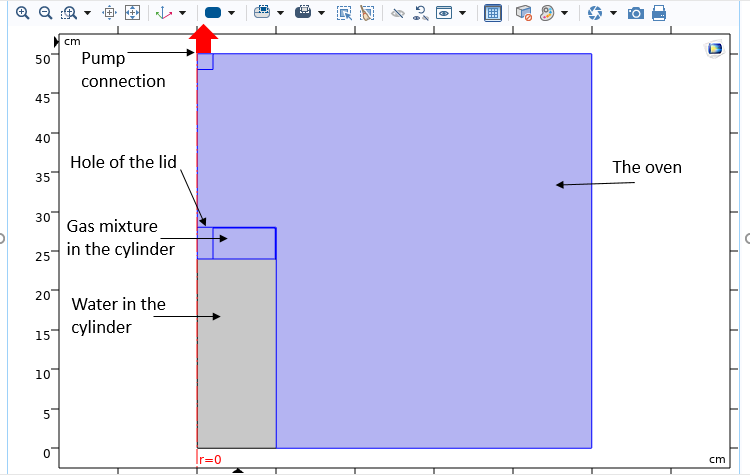Viewport: 750px width, 475px height.
Task: Toggle the grid display button
Action: point(492,13)
